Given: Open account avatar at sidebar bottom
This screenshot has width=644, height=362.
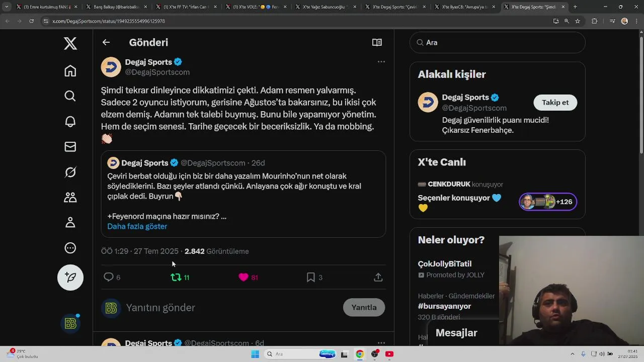Looking at the screenshot, I should 70,323.
